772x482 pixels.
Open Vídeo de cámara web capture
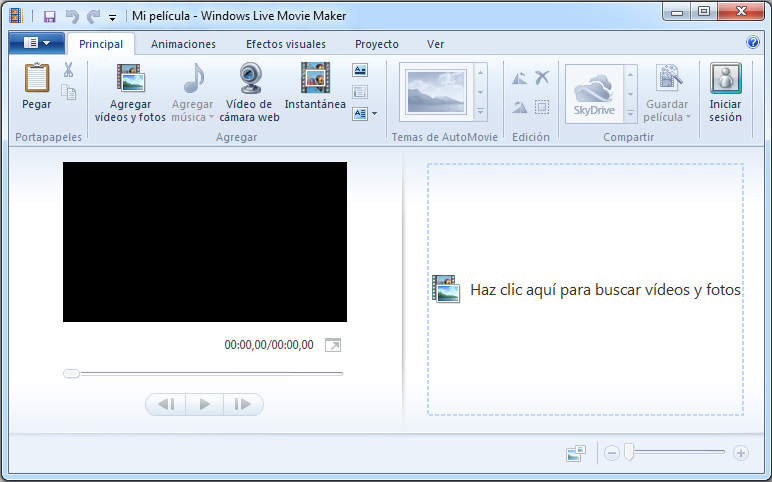coord(251,78)
